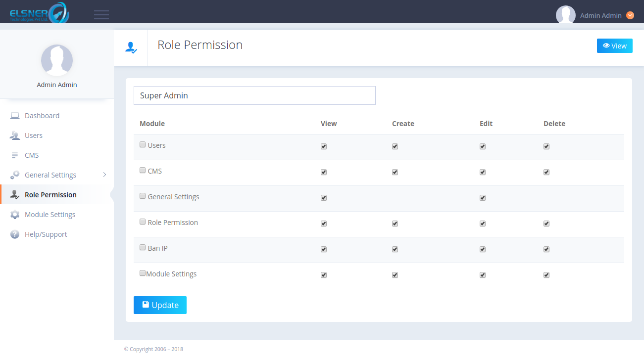Click the General Settings gears icon
Image resolution: width=644 pixels, height=358 pixels.
(15, 175)
